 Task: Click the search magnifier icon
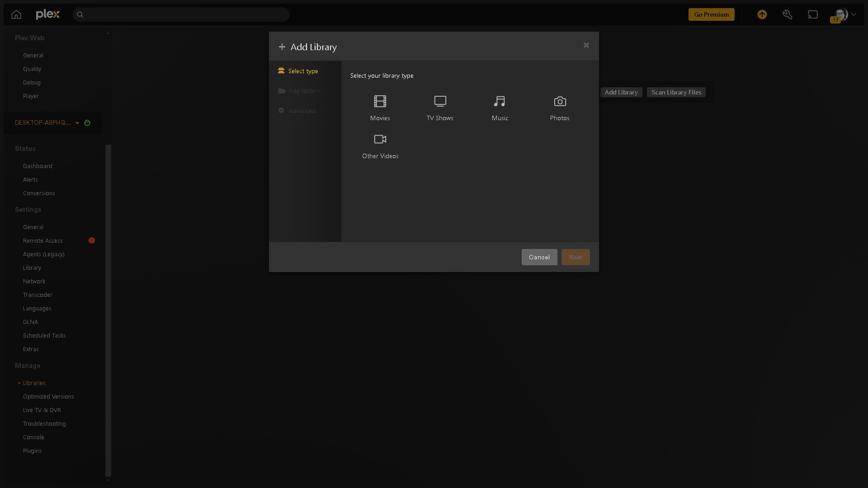pyautogui.click(x=80, y=14)
